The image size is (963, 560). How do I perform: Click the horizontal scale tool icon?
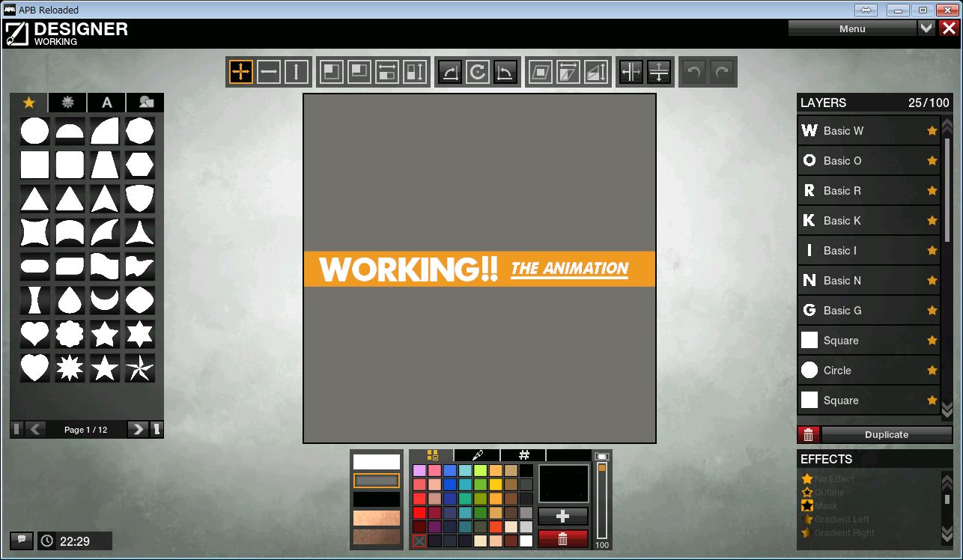[x=387, y=72]
